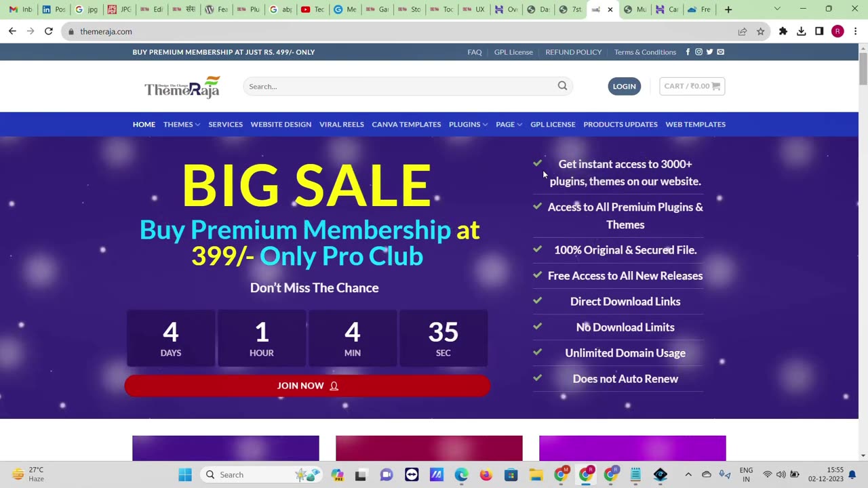Click the JOIN NOW button
This screenshot has width=868, height=488.
click(307, 386)
